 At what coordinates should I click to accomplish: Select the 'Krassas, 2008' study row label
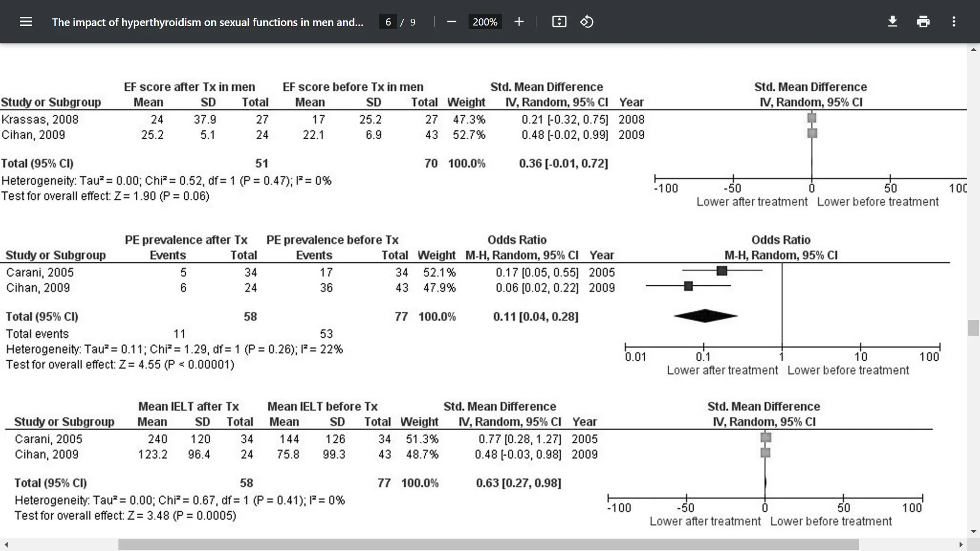click(40, 119)
